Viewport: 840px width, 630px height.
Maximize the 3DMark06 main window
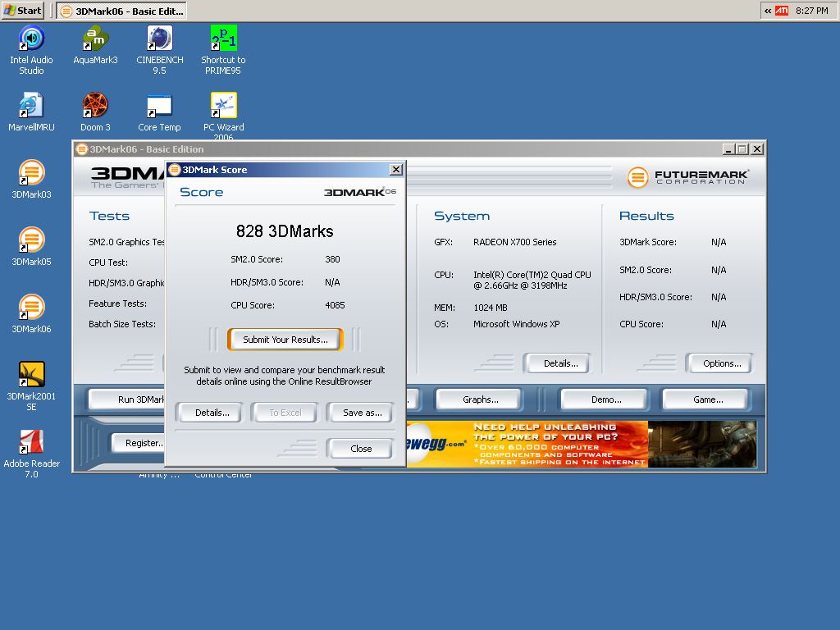pos(742,149)
